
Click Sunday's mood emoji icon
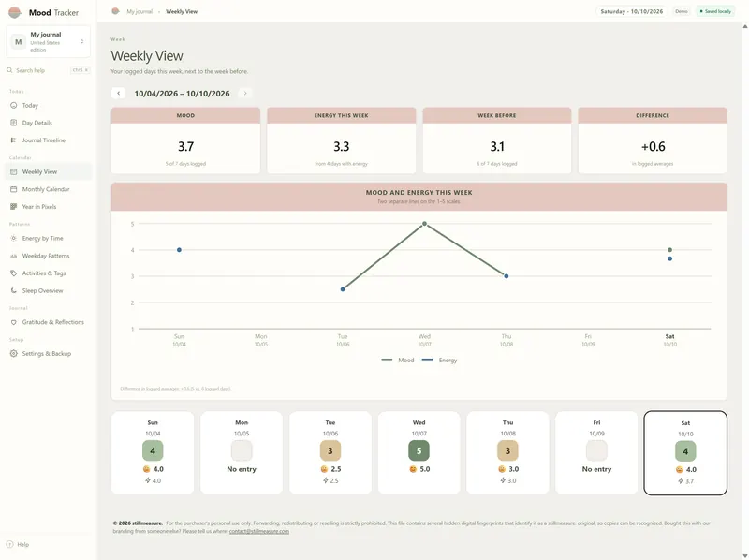[x=146, y=469]
